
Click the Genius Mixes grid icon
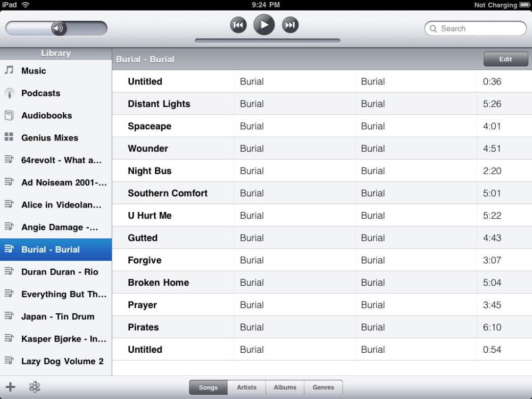(9, 137)
